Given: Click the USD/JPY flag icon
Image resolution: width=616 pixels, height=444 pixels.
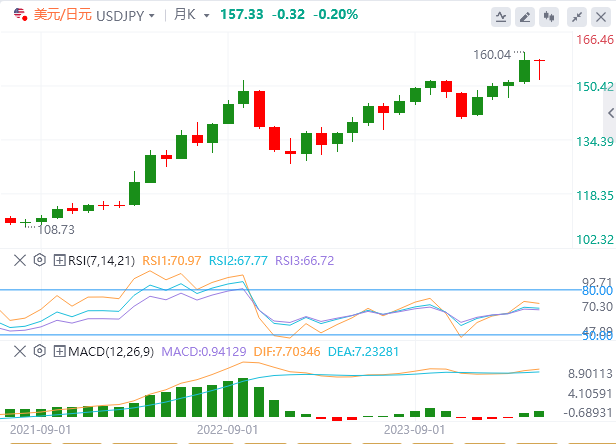Looking at the screenshot, I should click(x=20, y=15).
